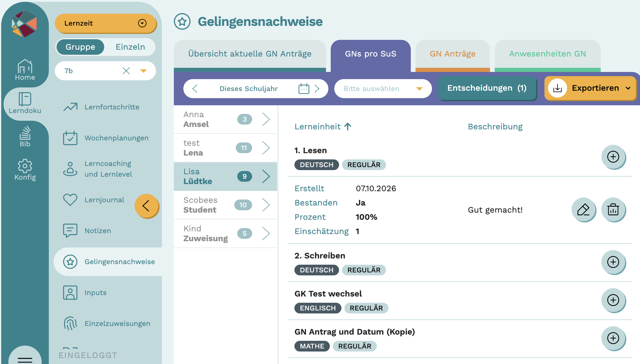Select student Kind Zuweisung

[x=226, y=233]
